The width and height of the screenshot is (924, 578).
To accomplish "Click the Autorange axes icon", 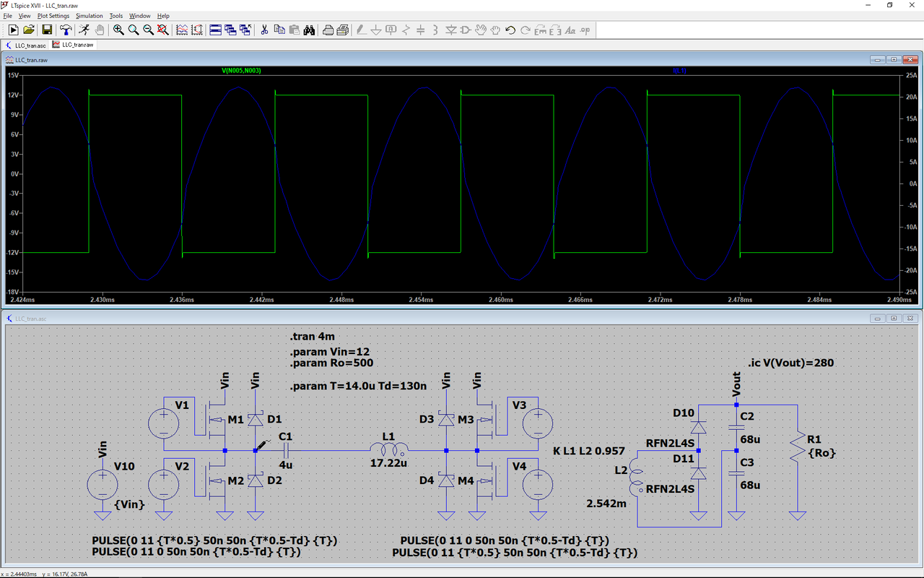I will [x=196, y=30].
